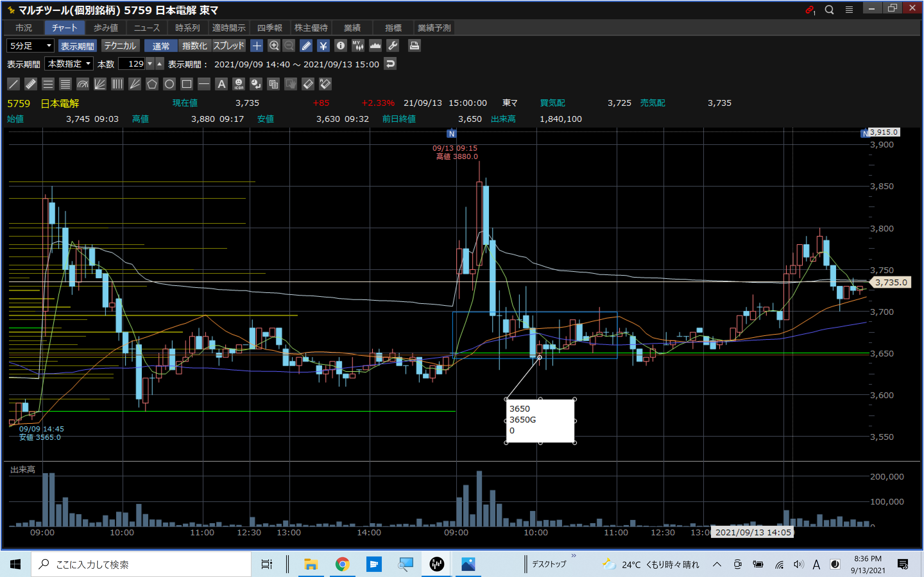
Task: Click the eraser delete drawing icon
Action: [308, 84]
